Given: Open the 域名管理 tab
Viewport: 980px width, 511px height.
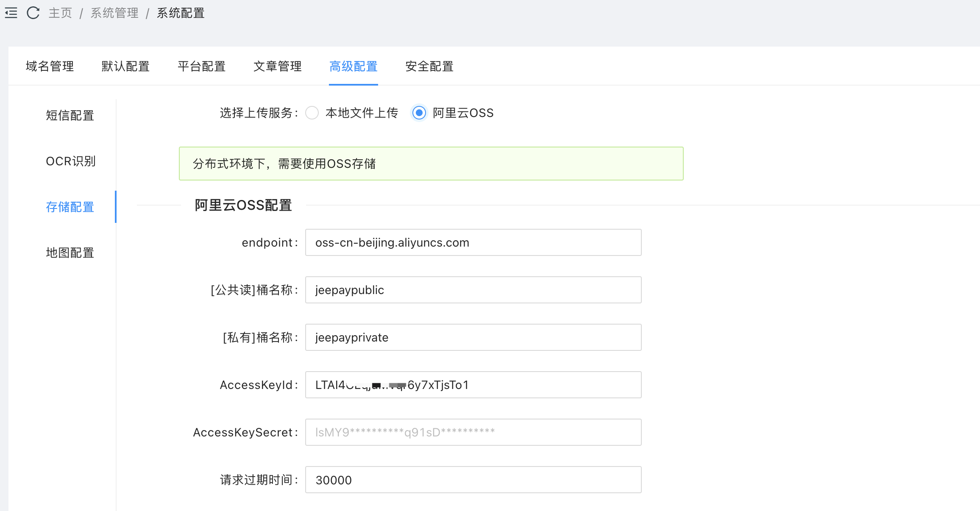Looking at the screenshot, I should coord(50,67).
